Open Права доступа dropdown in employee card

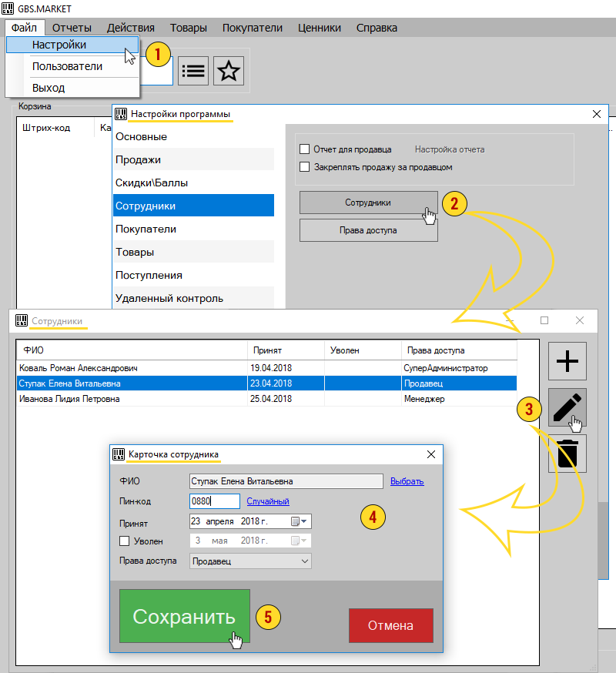click(250, 561)
